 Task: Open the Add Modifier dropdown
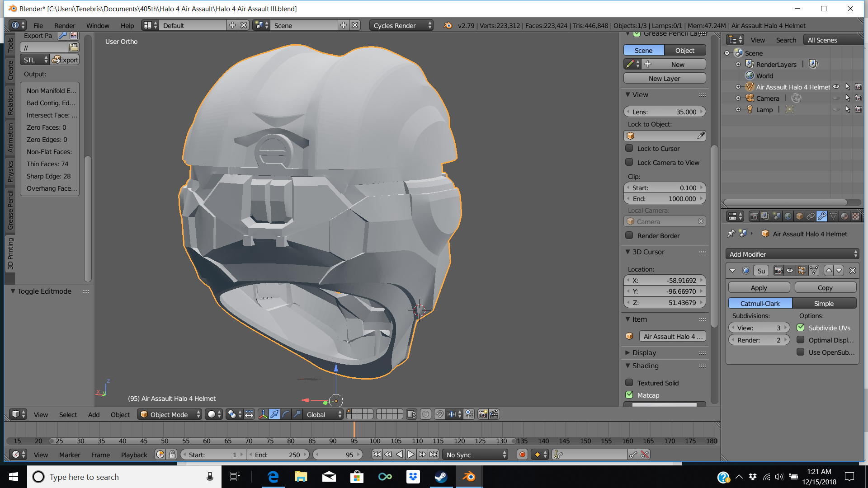pyautogui.click(x=793, y=254)
